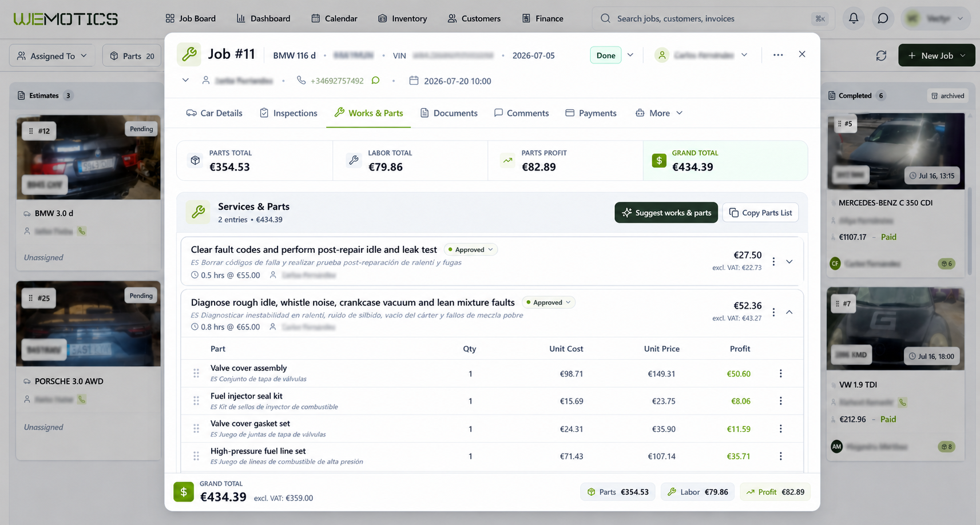
Task: Open options for High-pressure fuel line set
Action: click(780, 456)
